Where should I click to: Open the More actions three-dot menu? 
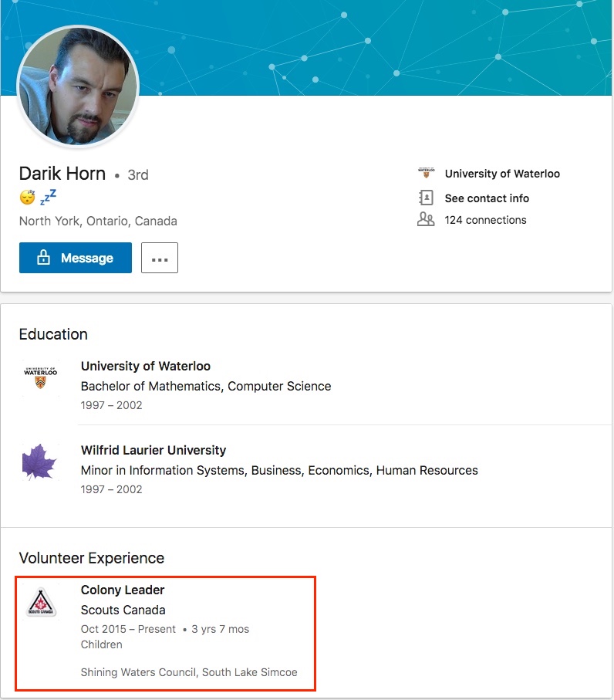tap(160, 258)
